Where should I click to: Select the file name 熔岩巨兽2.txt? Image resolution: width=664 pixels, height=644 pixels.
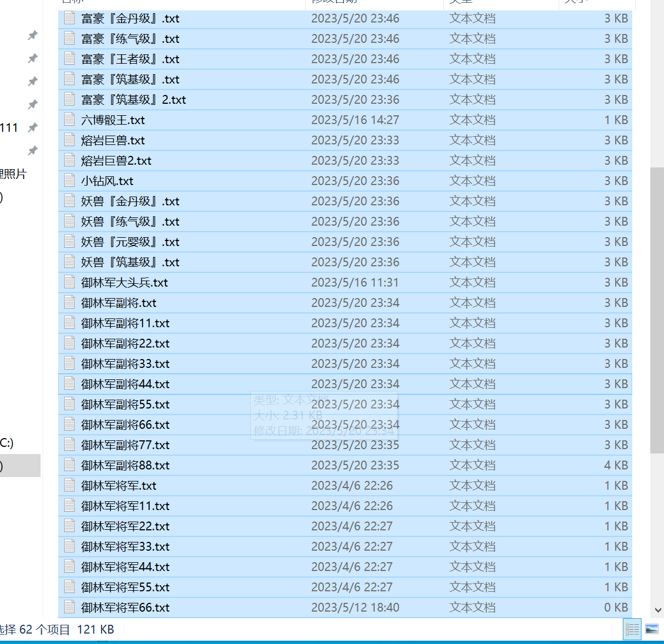[x=116, y=160]
